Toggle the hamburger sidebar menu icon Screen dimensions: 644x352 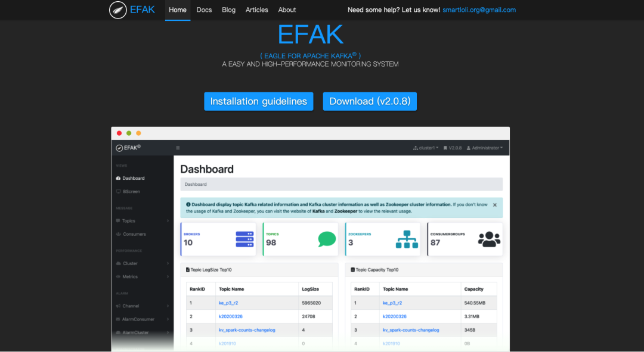click(178, 148)
